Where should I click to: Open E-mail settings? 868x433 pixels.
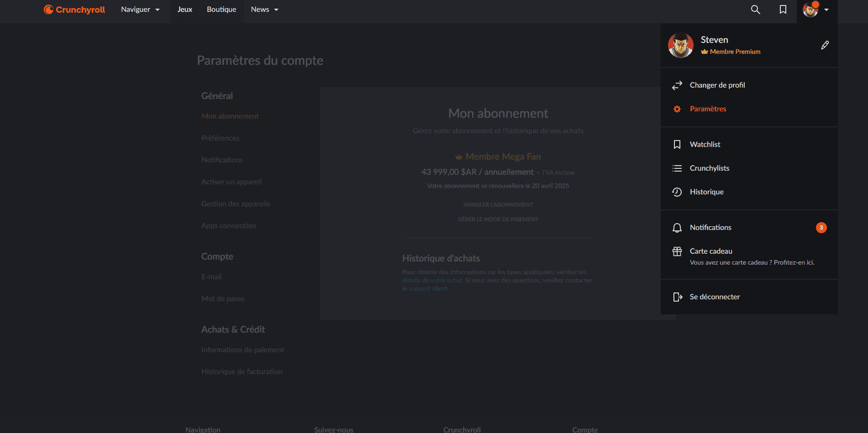click(211, 277)
